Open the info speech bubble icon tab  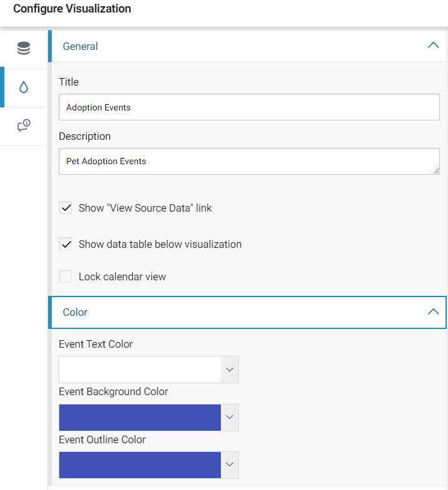(x=24, y=125)
